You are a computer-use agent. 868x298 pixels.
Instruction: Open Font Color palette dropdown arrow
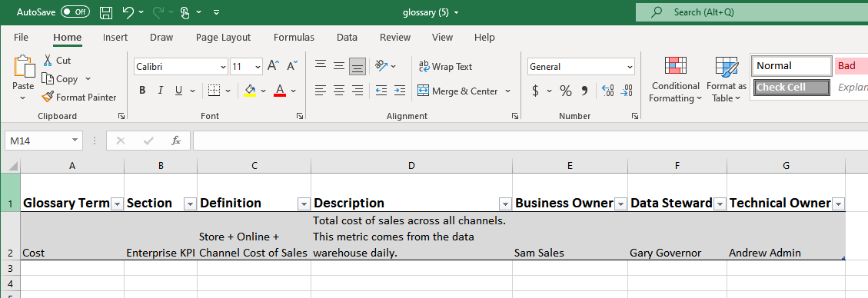click(x=293, y=91)
